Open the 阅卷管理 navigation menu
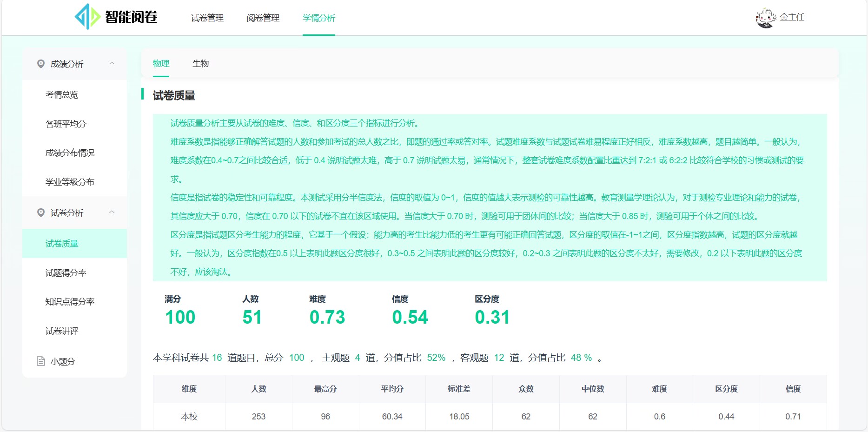 pos(263,18)
